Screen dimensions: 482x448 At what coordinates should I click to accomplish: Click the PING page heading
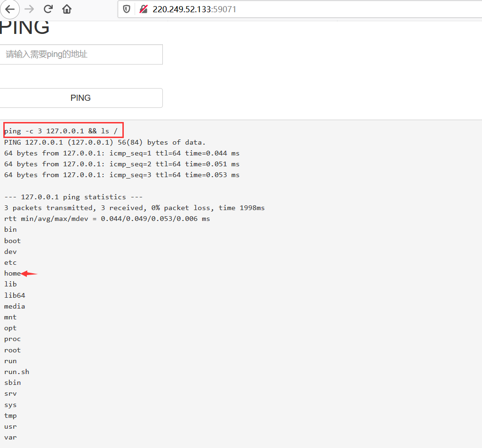coord(24,28)
